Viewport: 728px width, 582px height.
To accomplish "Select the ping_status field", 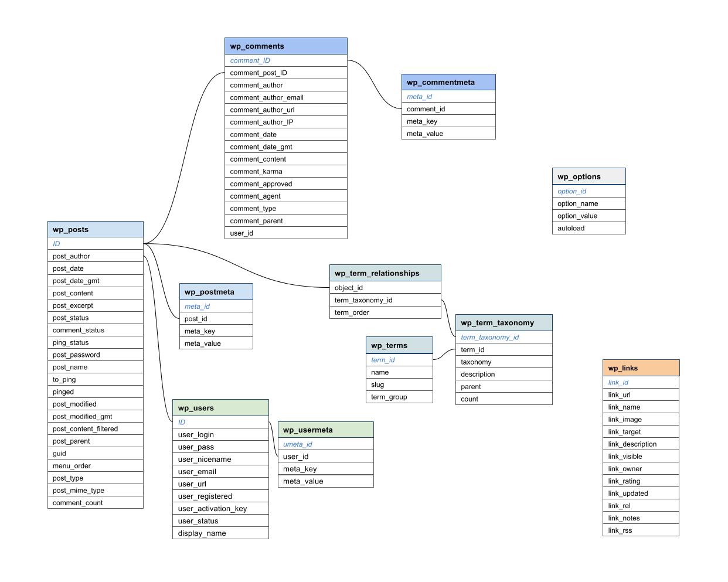I will point(96,342).
